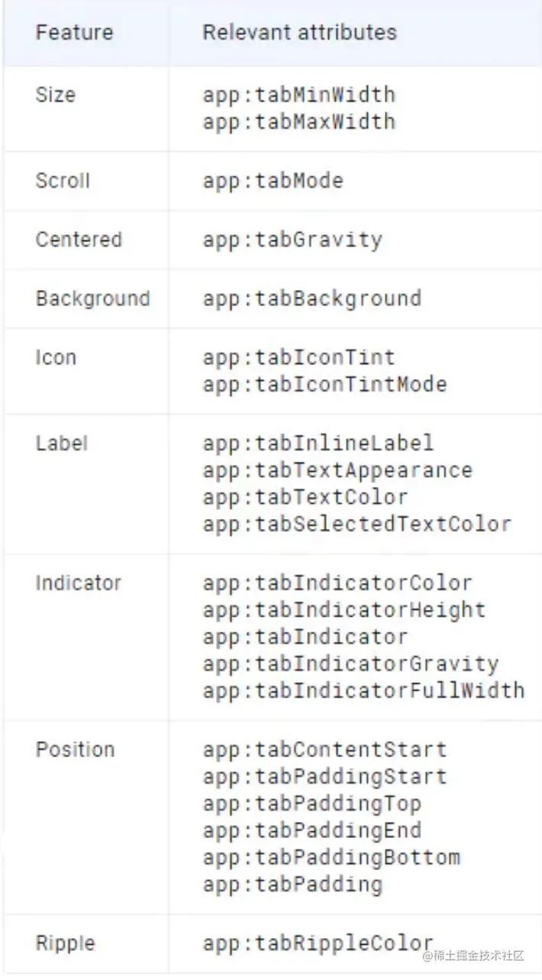
Task: Select the Label feature cell
Action: [x=62, y=443]
